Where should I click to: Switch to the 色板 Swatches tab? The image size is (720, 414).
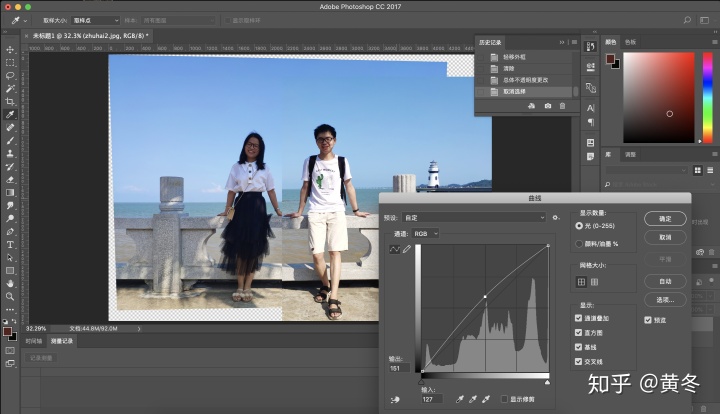pyautogui.click(x=630, y=42)
